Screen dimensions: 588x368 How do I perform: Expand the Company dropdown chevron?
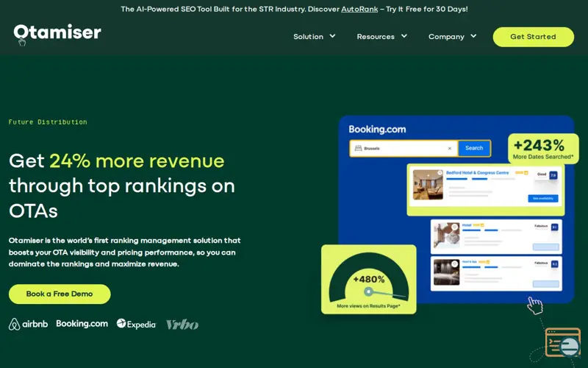[473, 36]
